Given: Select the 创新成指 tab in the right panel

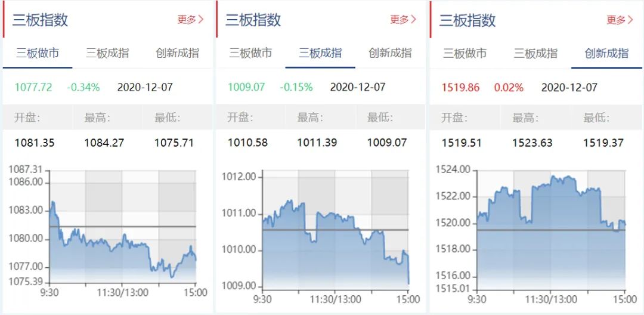Looking at the screenshot, I should (x=606, y=54).
